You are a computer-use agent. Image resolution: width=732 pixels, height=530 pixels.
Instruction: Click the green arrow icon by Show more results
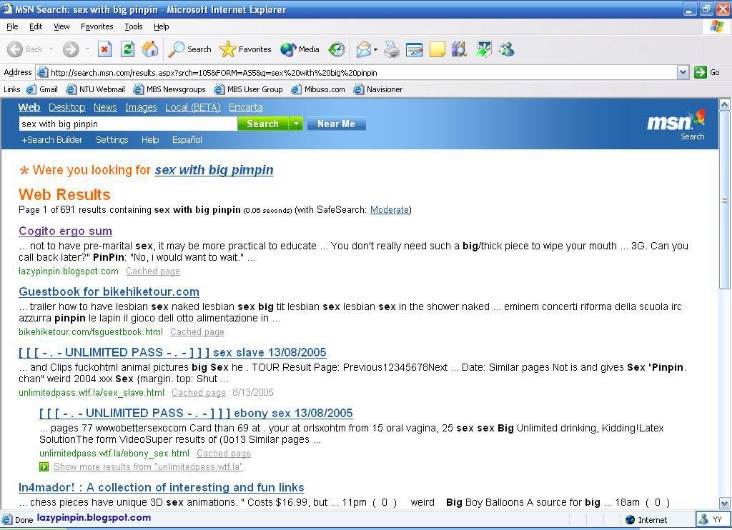coord(44,466)
